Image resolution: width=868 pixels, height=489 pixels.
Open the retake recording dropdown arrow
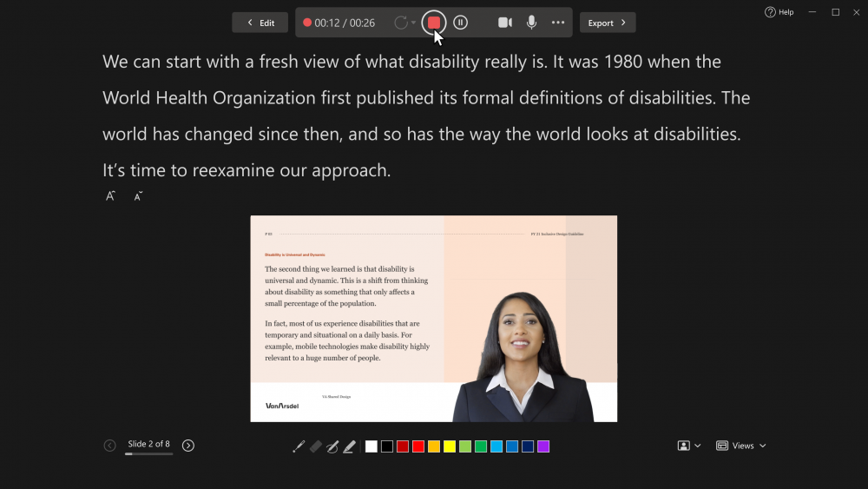click(x=413, y=23)
